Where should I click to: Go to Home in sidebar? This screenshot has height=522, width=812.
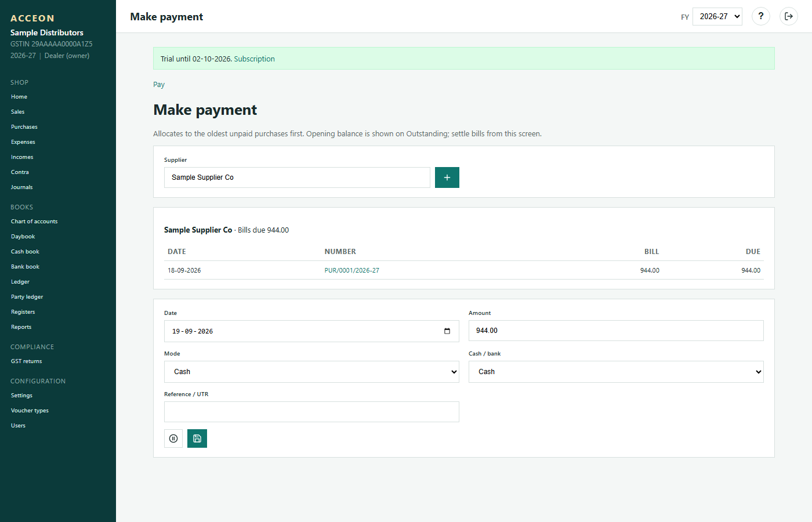(x=19, y=97)
